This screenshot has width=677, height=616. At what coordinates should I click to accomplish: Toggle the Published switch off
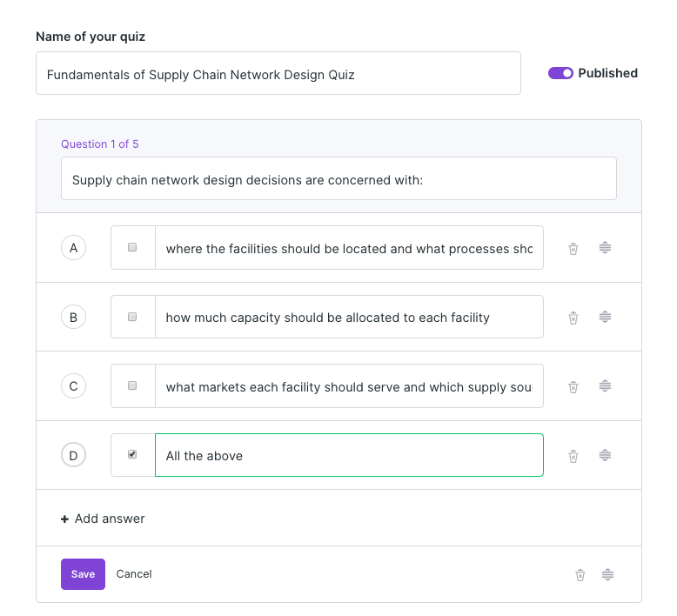560,73
